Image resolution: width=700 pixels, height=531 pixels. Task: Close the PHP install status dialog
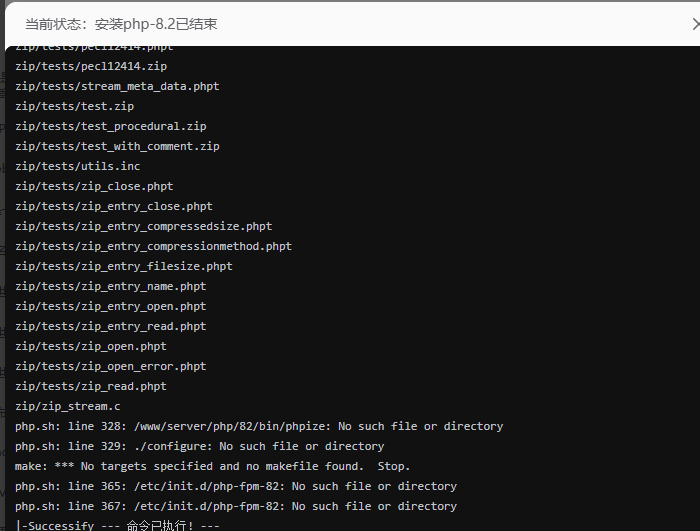[696, 22]
